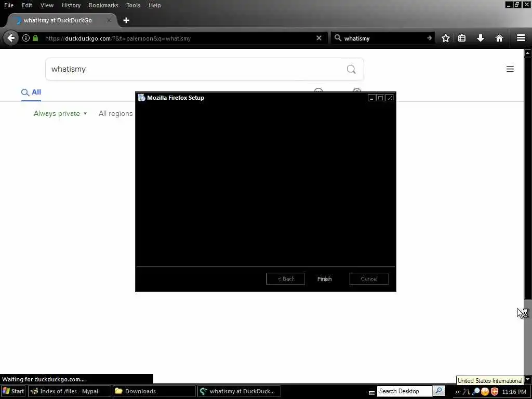Go to the home page icon
532x399 pixels.
[x=499, y=38]
